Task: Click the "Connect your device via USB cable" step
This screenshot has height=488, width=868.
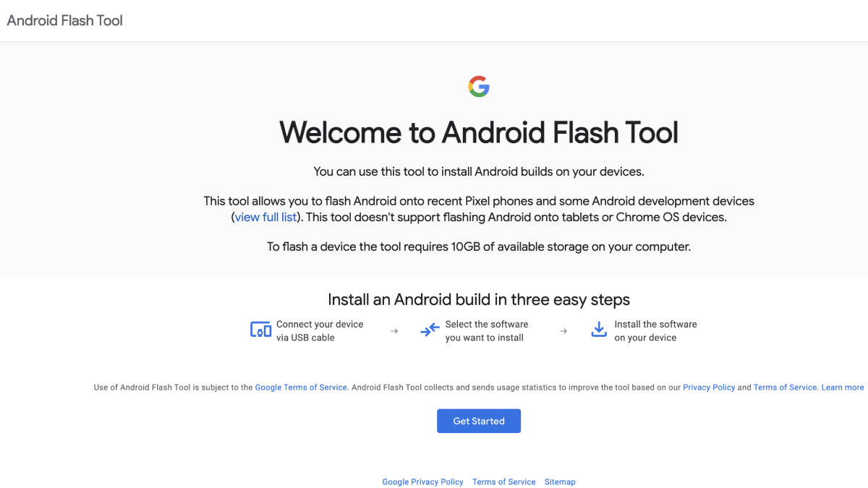Action: tap(319, 330)
